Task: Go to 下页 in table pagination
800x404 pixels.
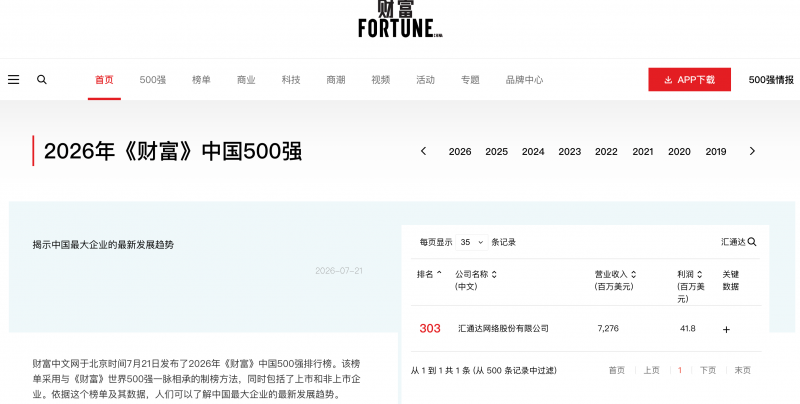Action: [x=708, y=370]
